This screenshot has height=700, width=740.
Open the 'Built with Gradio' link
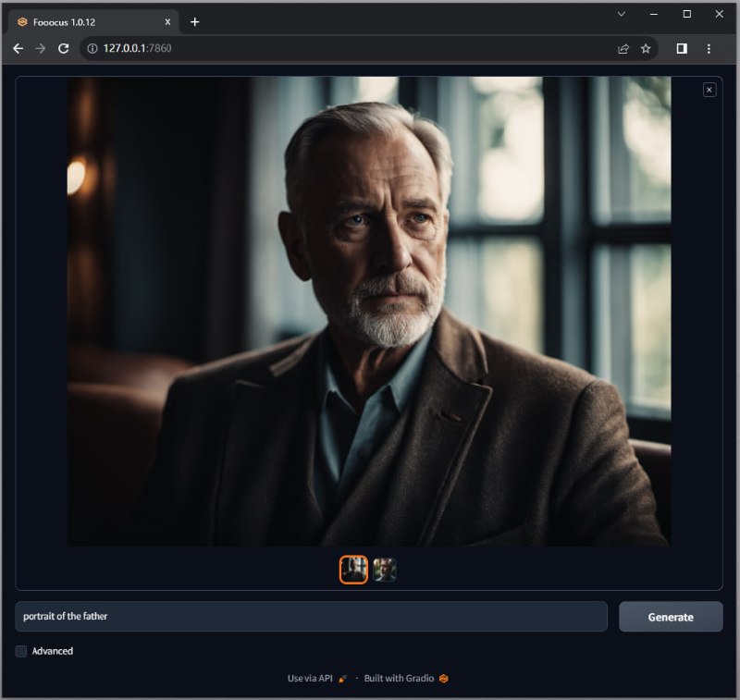[x=406, y=679]
